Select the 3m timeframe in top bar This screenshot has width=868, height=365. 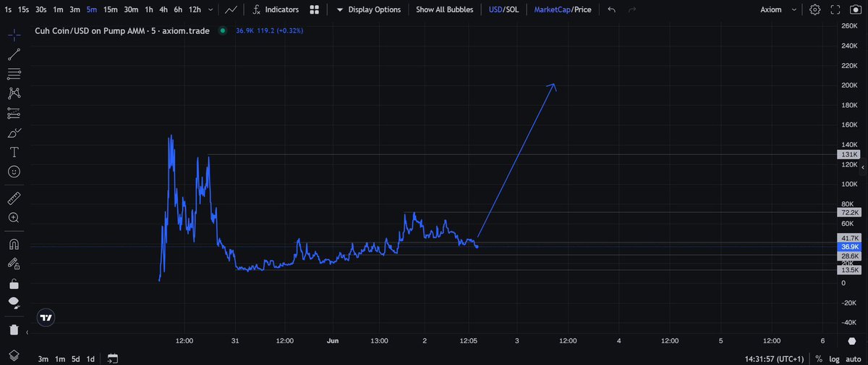point(75,9)
